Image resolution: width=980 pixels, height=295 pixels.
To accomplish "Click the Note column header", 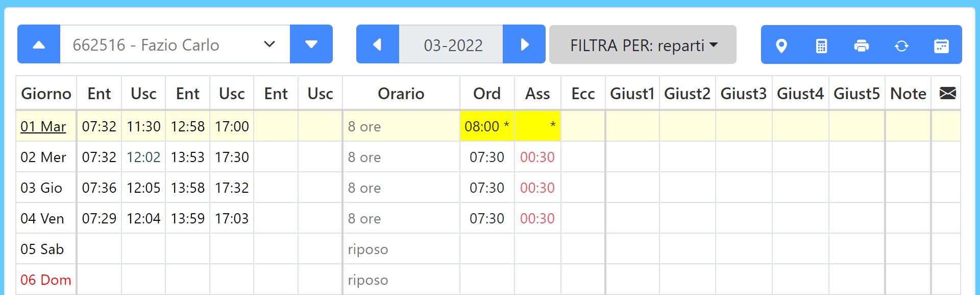I will [908, 94].
